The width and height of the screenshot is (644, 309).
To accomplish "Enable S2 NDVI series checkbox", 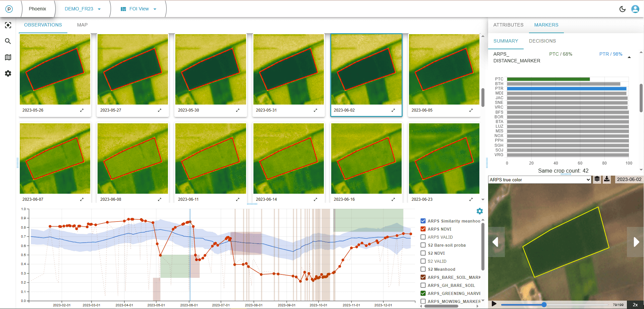I will point(423,253).
